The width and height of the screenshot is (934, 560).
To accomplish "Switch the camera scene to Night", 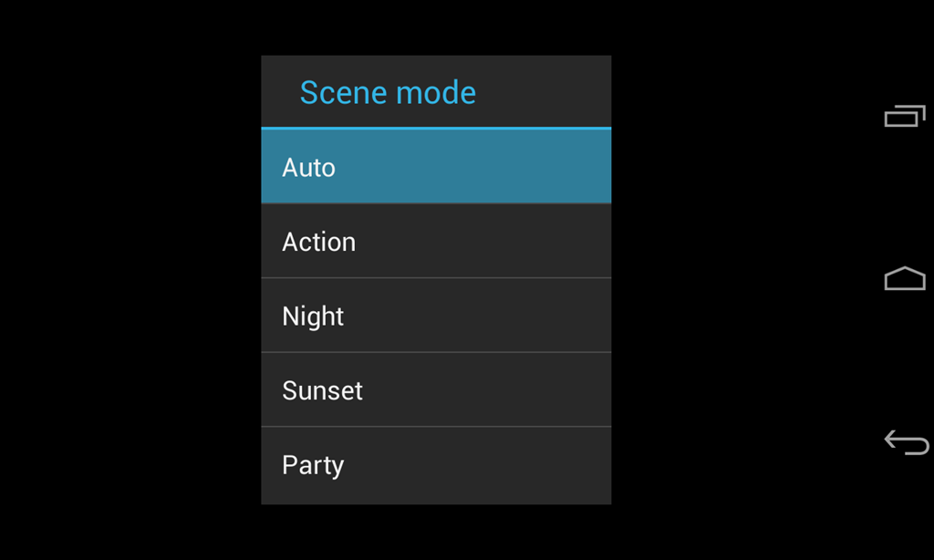I will [x=436, y=316].
